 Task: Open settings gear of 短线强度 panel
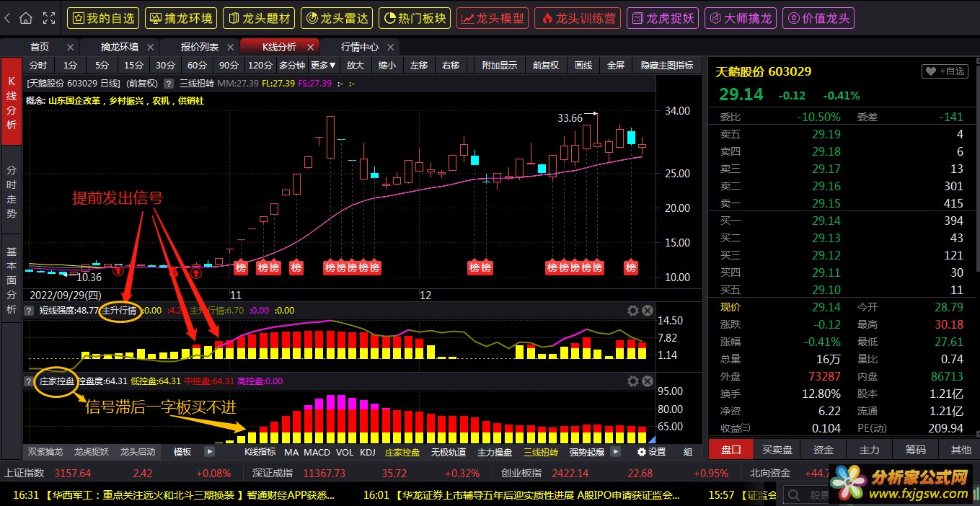point(633,311)
